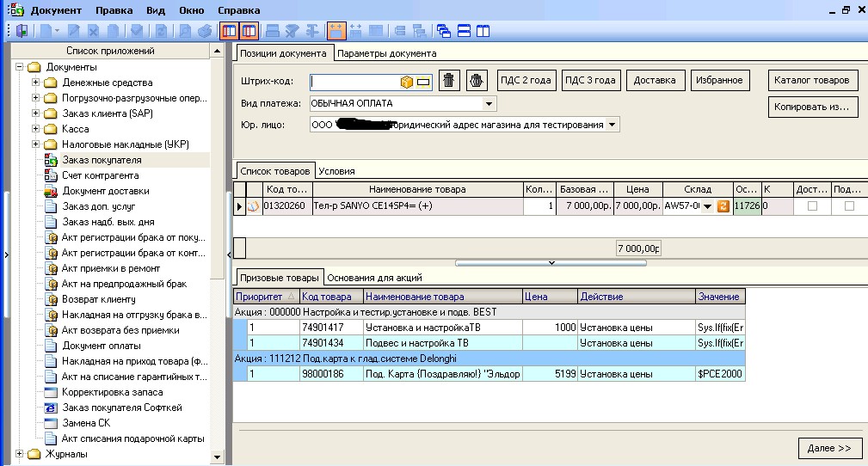
Task: Hide the left panel using splitter arrow
Action: pyautogui.click(x=229, y=255)
